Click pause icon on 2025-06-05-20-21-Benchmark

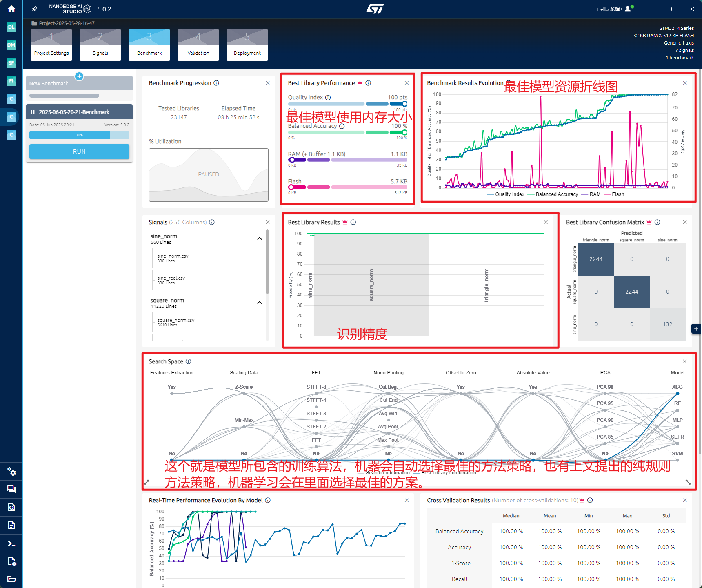[x=33, y=112]
